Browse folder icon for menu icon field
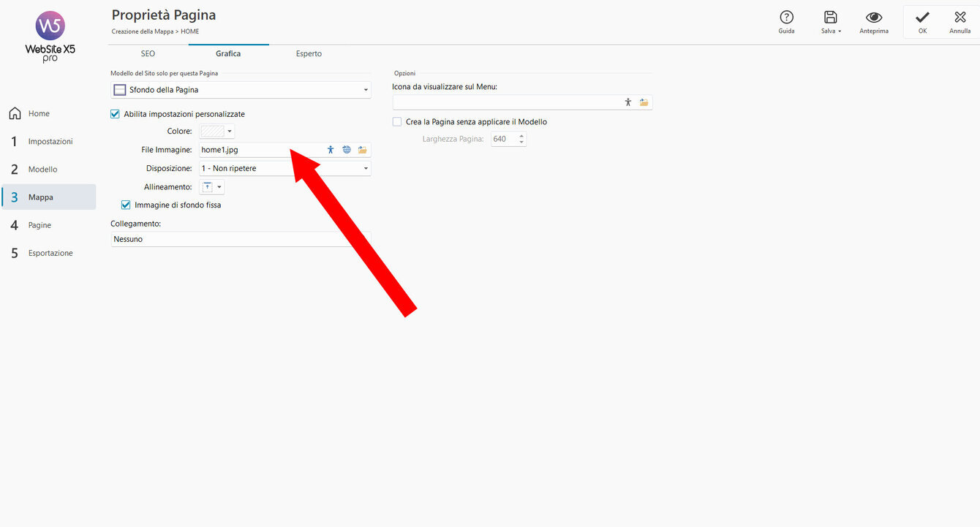 [x=644, y=102]
